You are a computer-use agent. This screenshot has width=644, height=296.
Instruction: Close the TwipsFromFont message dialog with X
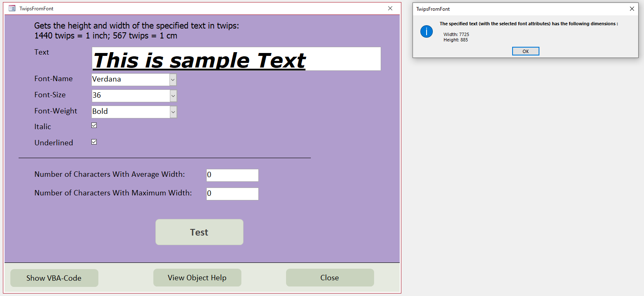pyautogui.click(x=632, y=9)
